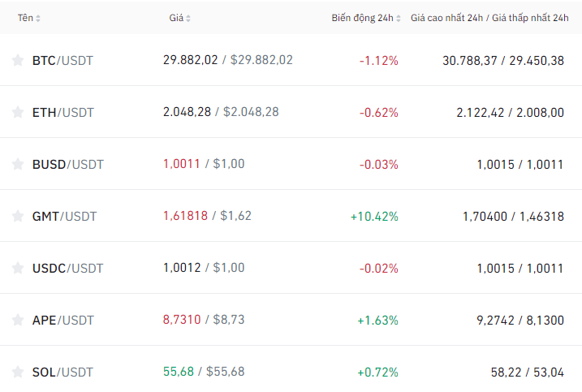Open the GMT/USDT trading pair
Screen dimensions: 582x392
coord(64,217)
